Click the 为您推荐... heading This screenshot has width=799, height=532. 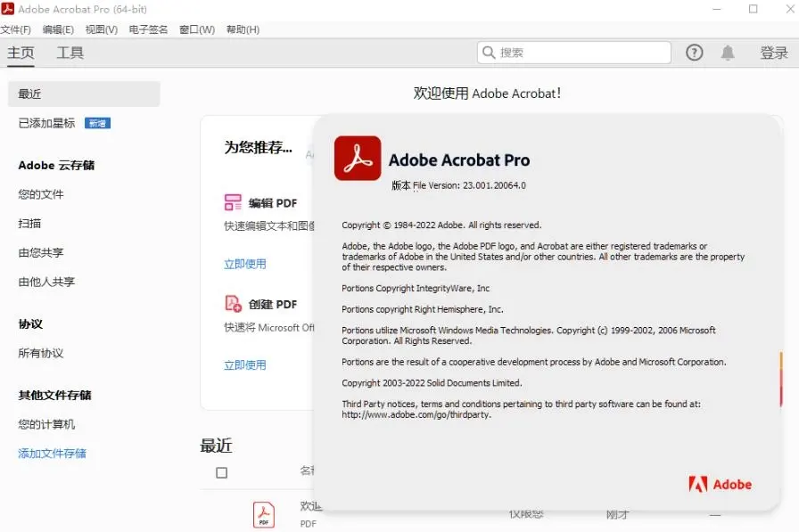(x=259, y=147)
